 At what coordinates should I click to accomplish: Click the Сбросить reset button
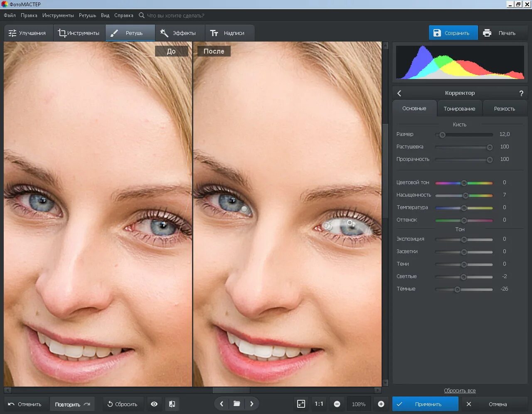coord(123,404)
